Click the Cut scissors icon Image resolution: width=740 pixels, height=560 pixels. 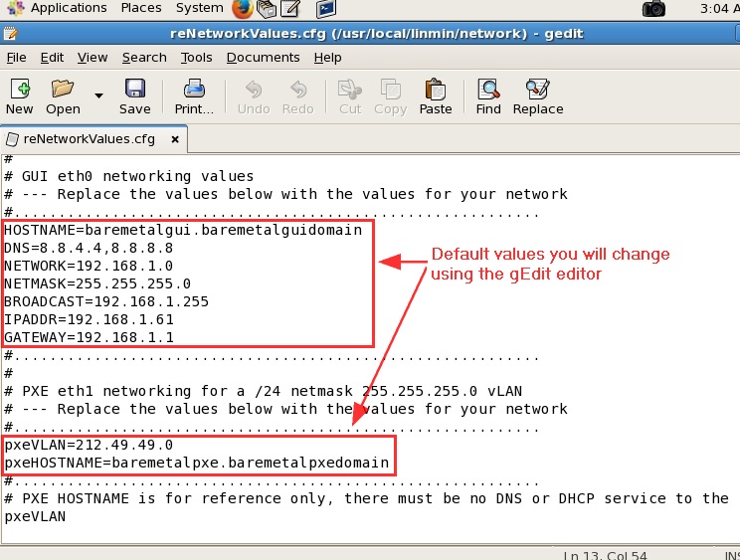pos(350,96)
